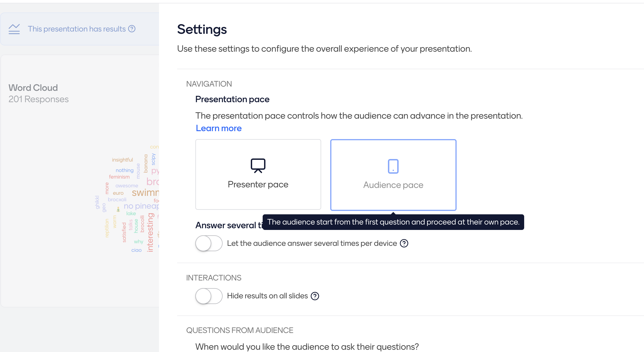Screen dimensions: 644x352
Task: Click the INTERACTIONS section header
Action: pos(214,278)
